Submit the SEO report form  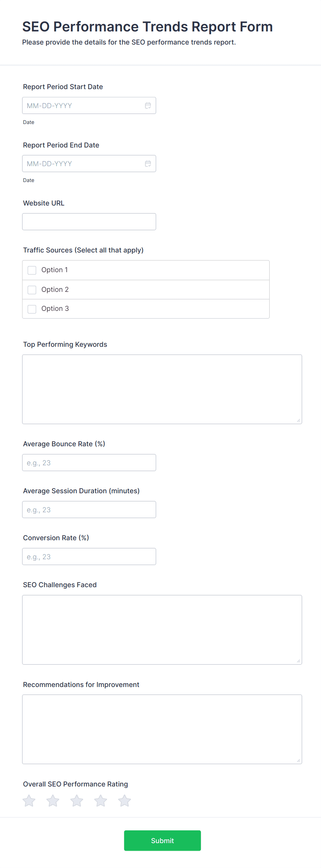pos(163,841)
